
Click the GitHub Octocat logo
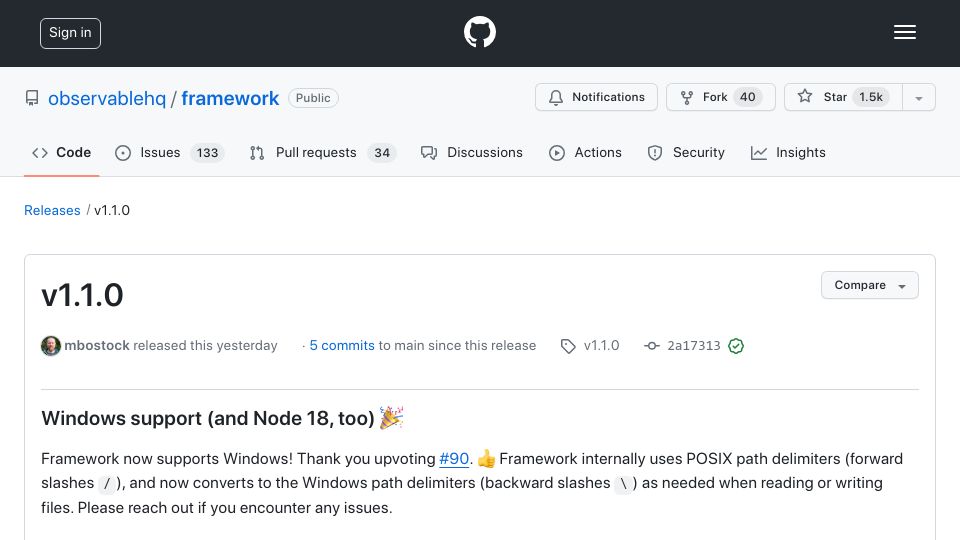click(x=479, y=32)
